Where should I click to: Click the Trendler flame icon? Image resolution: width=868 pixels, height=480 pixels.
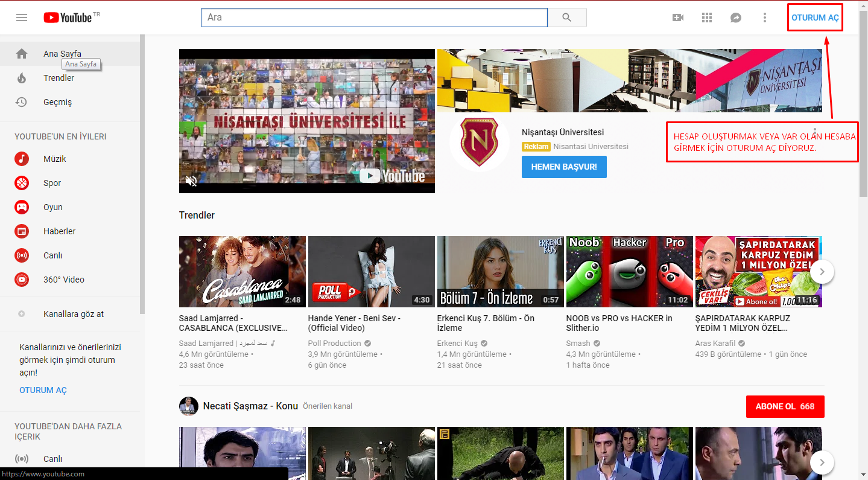coord(22,78)
